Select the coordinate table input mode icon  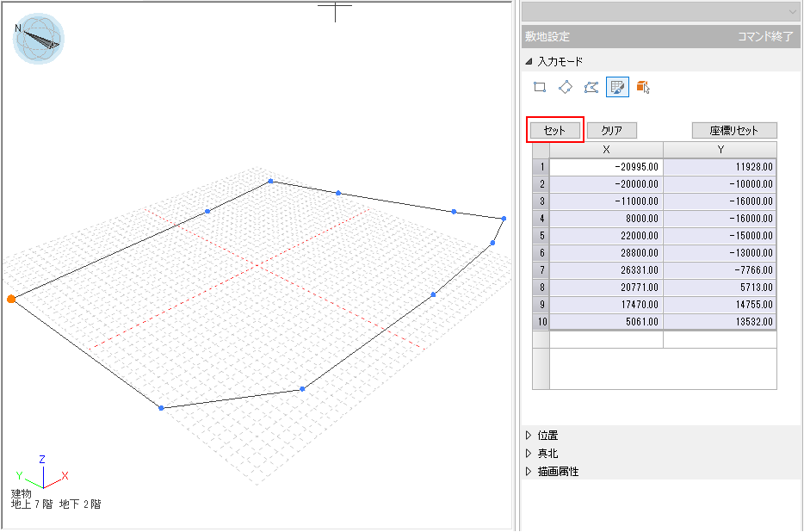[x=616, y=87]
